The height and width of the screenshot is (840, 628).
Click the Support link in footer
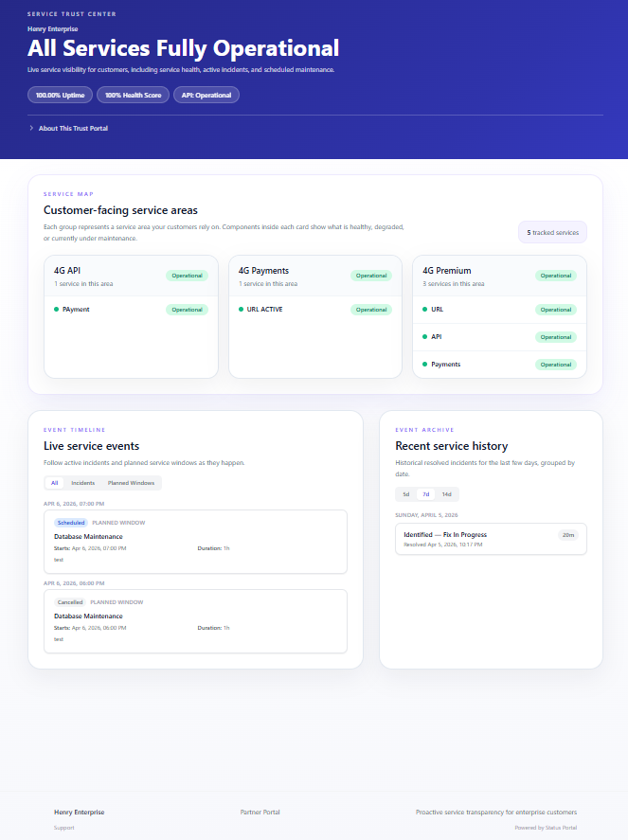[64, 828]
